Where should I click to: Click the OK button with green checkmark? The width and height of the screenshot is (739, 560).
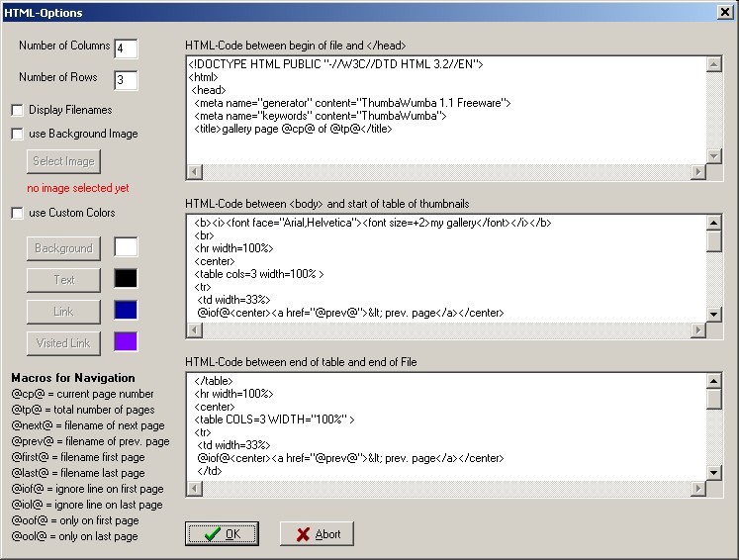point(222,534)
